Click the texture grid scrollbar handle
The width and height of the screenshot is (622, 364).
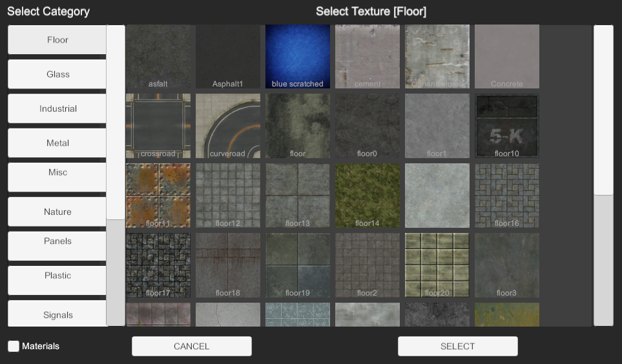point(603,110)
